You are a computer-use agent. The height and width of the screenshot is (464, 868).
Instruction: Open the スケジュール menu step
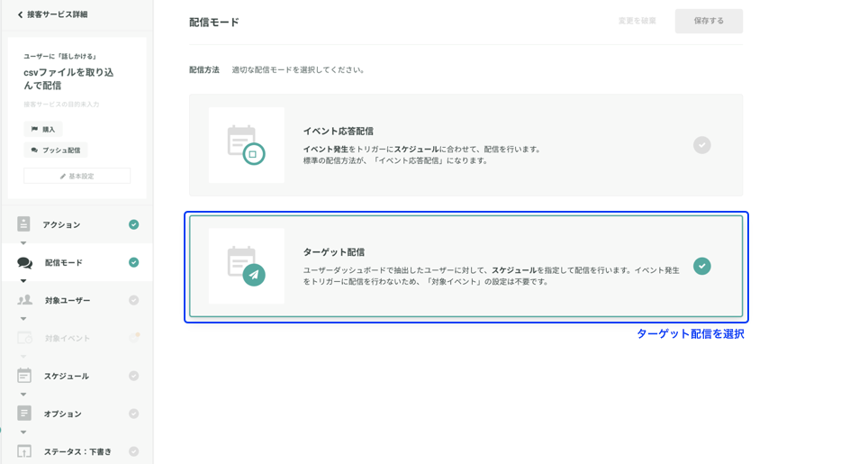[77, 376]
